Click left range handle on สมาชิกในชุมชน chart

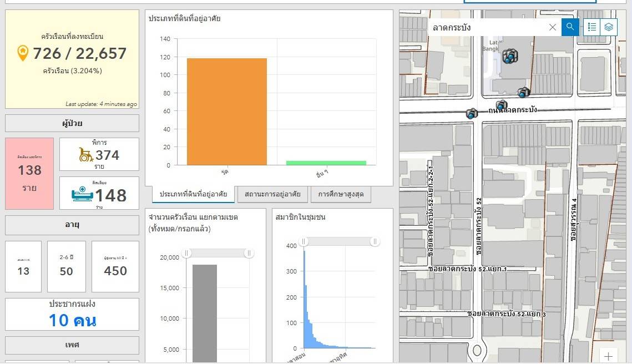pyautogui.click(x=304, y=241)
